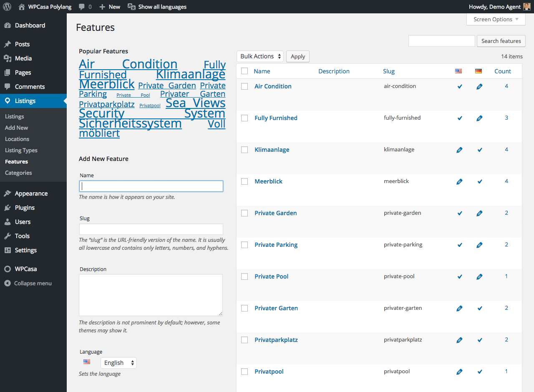The image size is (534, 392).
Task: Tick the checkbox next to Meerblick
Action: pos(244,181)
